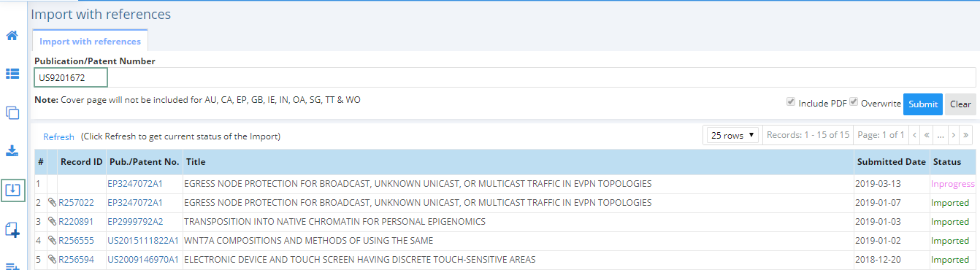This screenshot has width=980, height=270.
Task: Select the Import with references page heading
Action: tap(101, 14)
